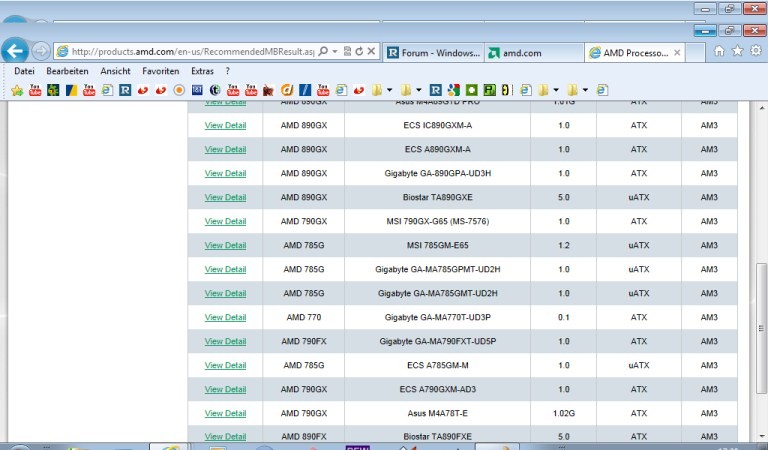Open the Favoriten menu
Image resolution: width=768 pixels, height=450 pixels.
[x=161, y=71]
